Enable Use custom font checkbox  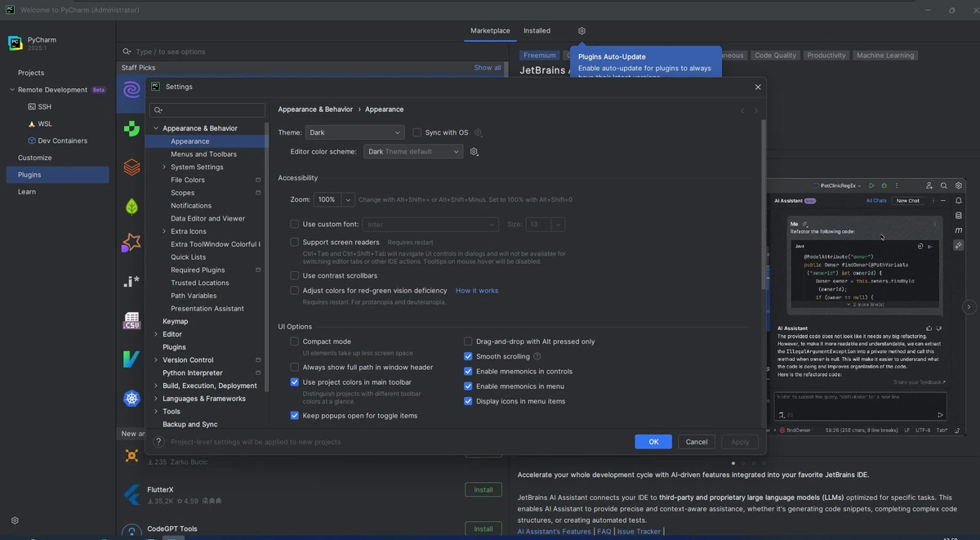pos(295,224)
